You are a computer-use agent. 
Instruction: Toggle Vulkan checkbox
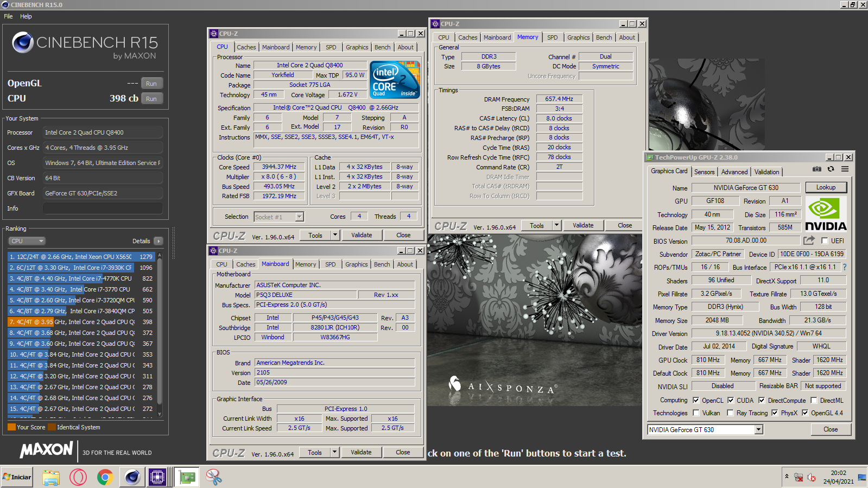[696, 413]
